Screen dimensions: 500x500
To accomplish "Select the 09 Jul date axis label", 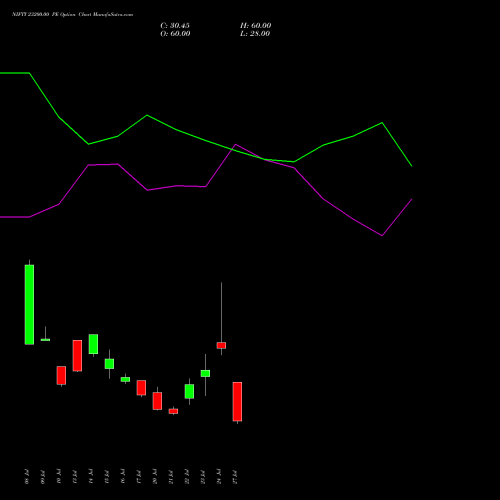I will pyautogui.click(x=43, y=477).
